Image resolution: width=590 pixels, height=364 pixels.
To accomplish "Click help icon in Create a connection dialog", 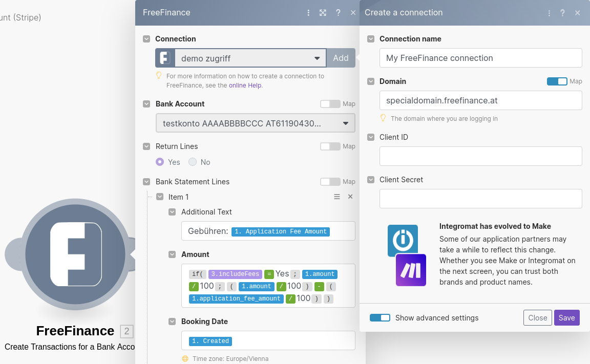I will coord(563,13).
